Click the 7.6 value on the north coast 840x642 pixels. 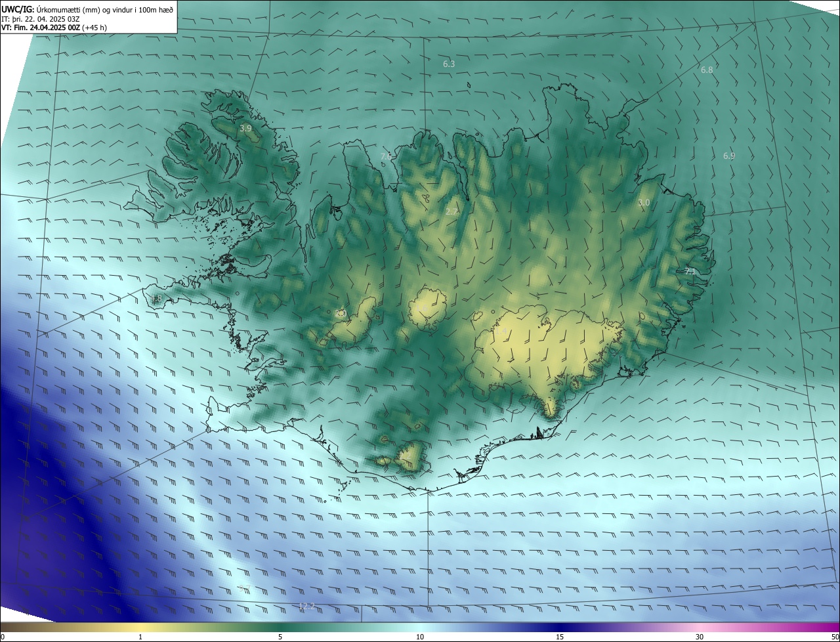(387, 156)
